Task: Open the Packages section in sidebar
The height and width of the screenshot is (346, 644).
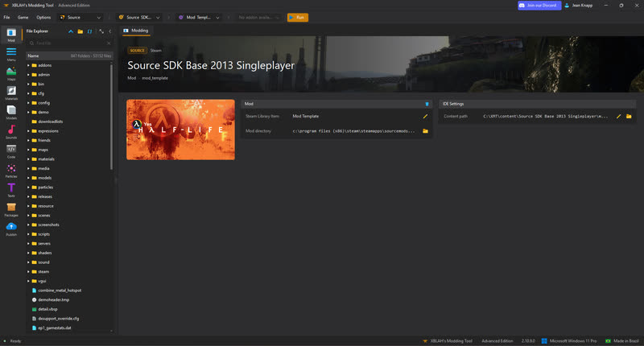Action: pyautogui.click(x=11, y=209)
